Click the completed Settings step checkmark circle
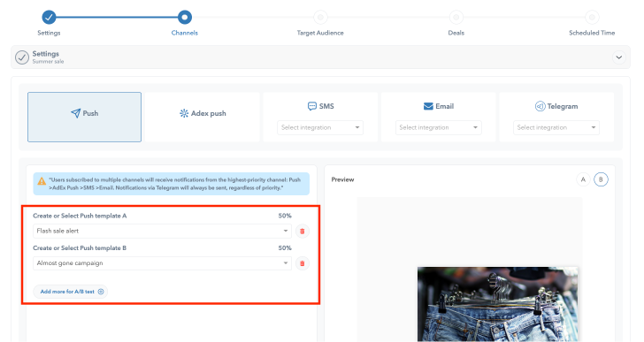 click(x=49, y=17)
